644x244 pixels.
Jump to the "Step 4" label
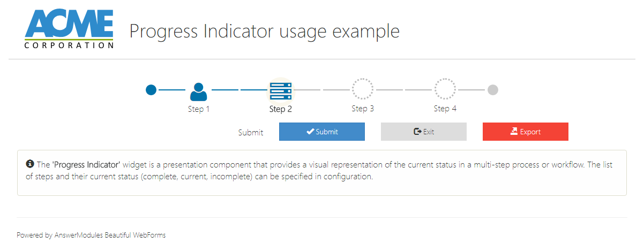(x=445, y=109)
